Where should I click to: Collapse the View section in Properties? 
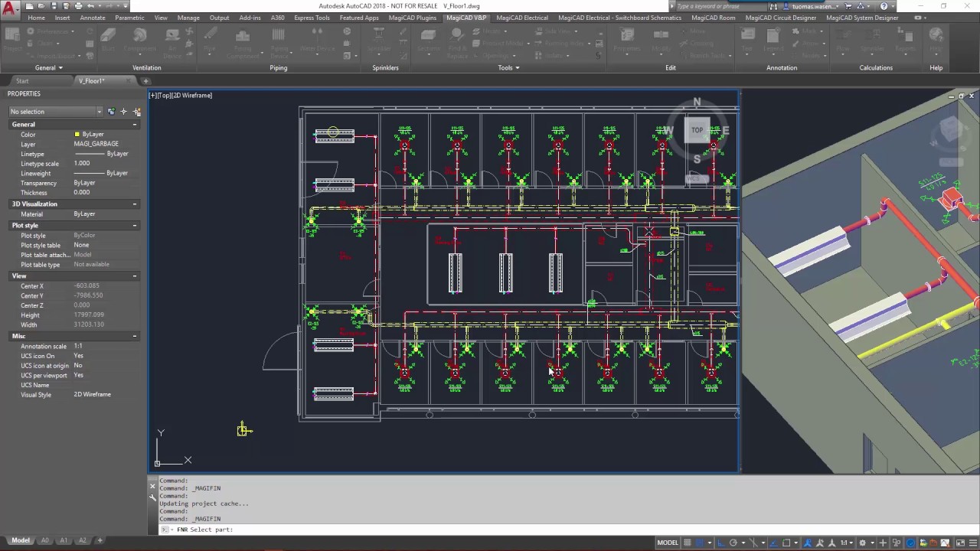point(135,275)
